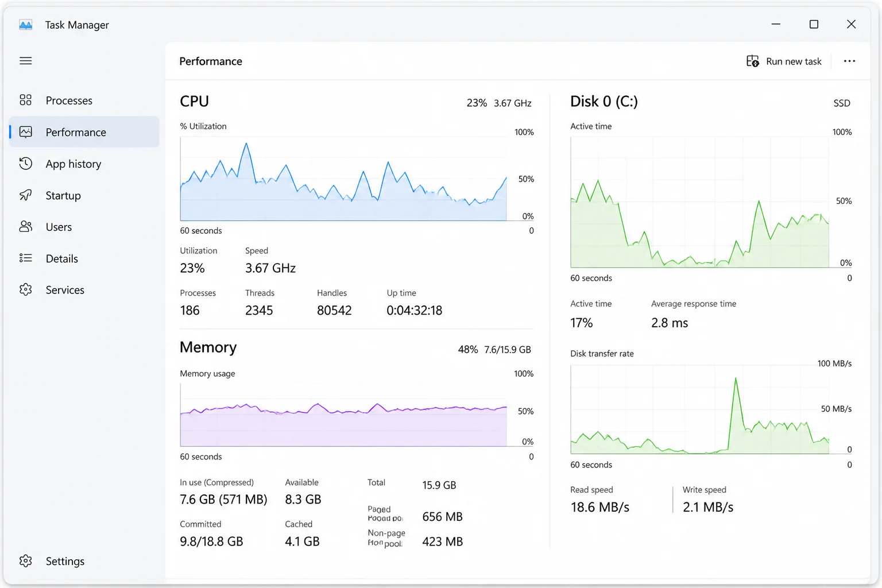Click the Disk 0 (C:) heading
The image size is (882, 588).
(604, 102)
